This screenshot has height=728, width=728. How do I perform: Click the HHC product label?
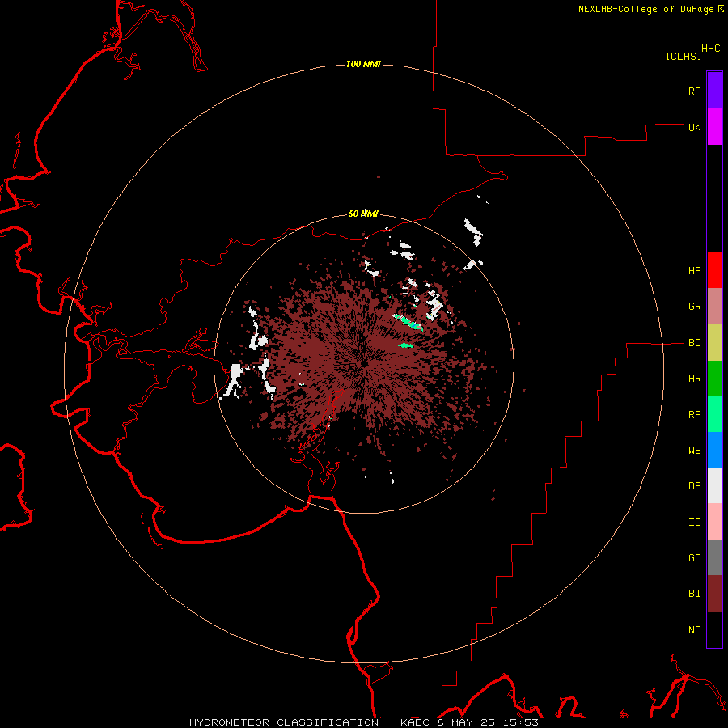(711, 49)
